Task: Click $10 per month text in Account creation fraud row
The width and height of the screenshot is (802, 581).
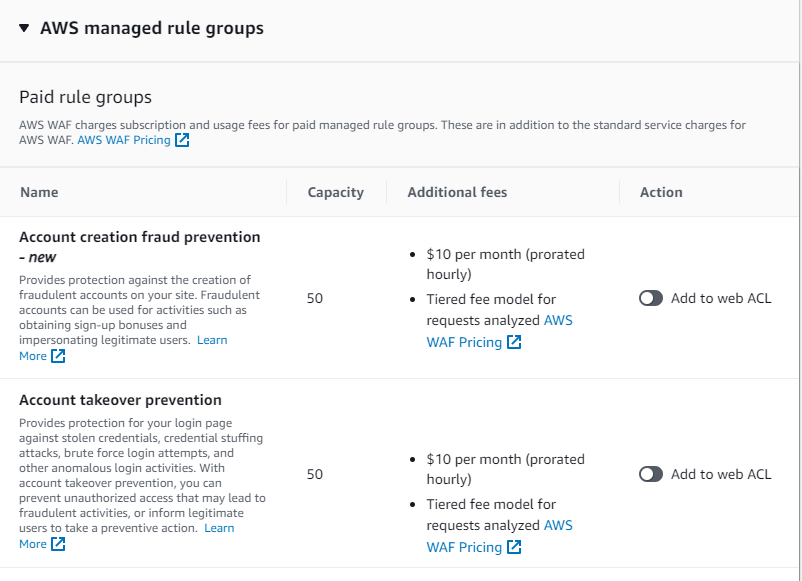Action: (505, 264)
